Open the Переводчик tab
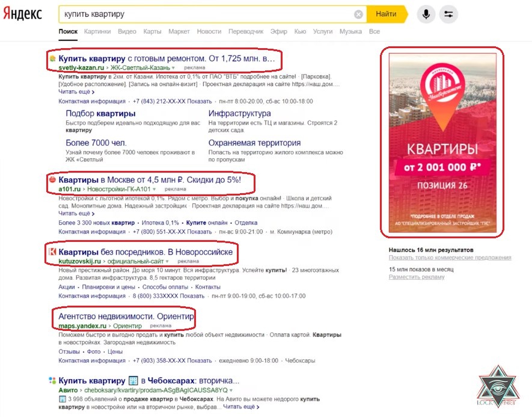 (x=246, y=31)
